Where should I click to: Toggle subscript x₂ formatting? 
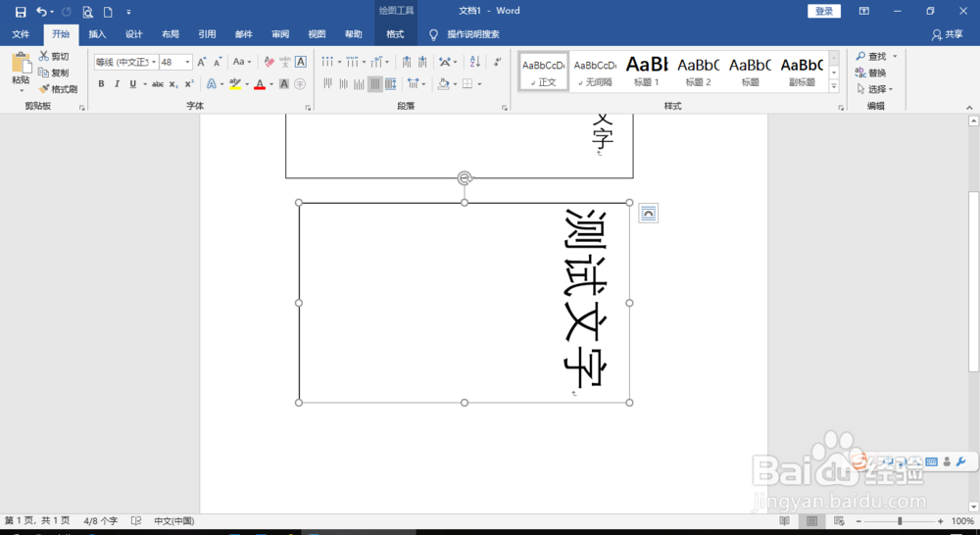173,83
